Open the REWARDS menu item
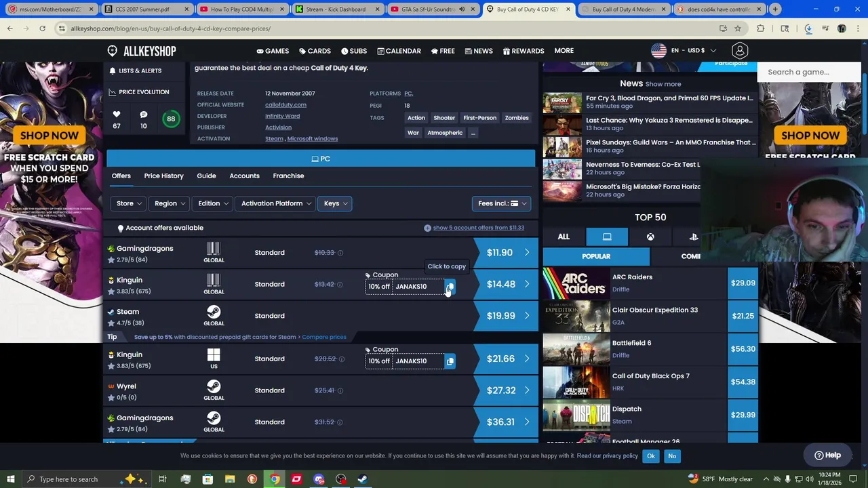Screen dimensions: 868x488 523,51
